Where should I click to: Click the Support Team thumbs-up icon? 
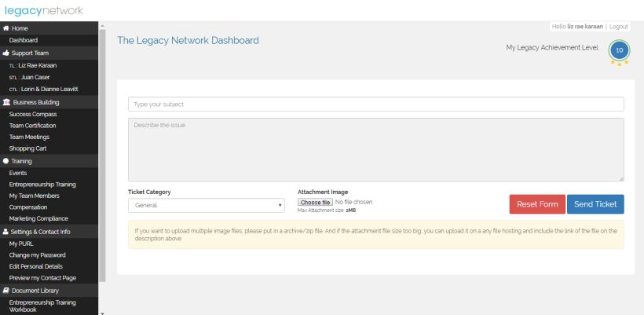(x=5, y=53)
